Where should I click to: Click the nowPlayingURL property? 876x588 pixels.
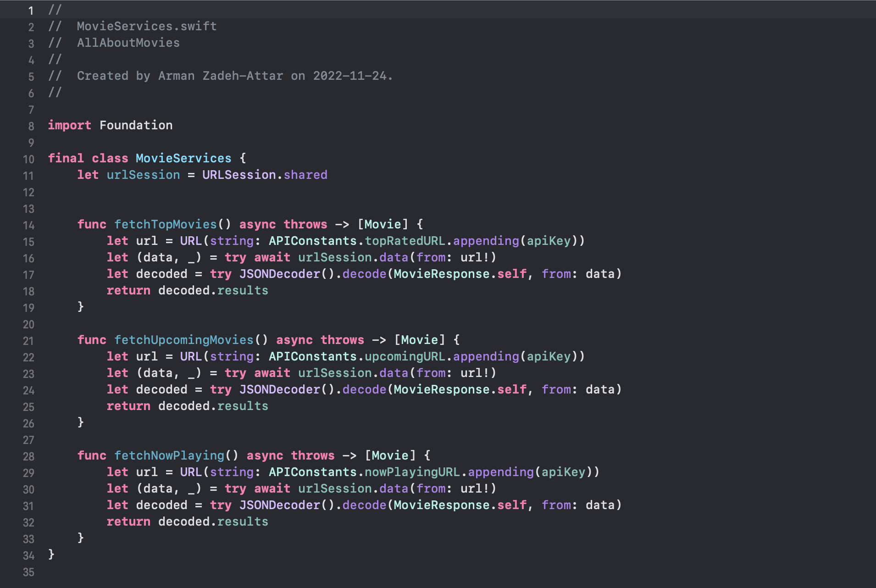pyautogui.click(x=412, y=472)
